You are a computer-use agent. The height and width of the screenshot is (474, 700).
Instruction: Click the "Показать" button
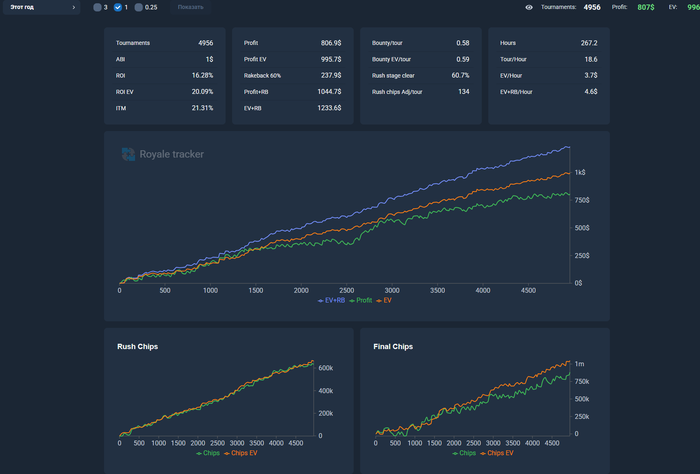point(191,7)
